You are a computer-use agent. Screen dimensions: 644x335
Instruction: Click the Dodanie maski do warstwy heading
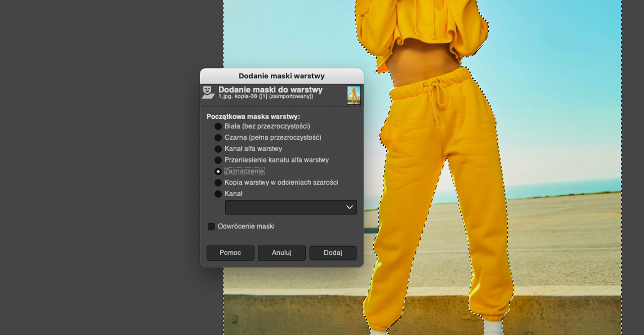[x=270, y=89]
